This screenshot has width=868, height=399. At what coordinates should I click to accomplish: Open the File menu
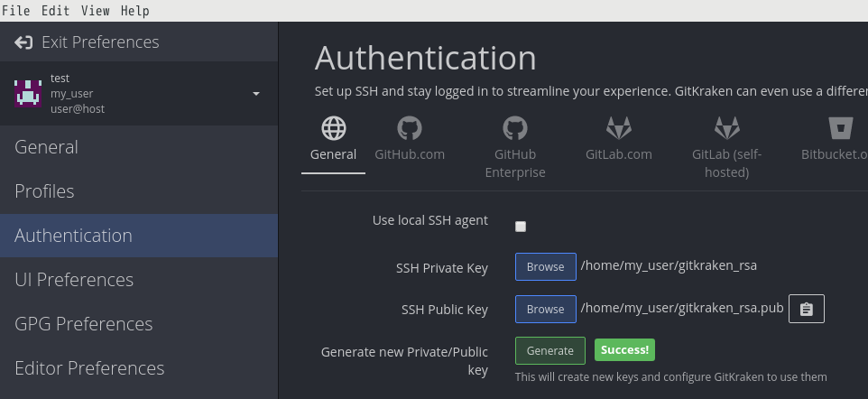(16, 11)
